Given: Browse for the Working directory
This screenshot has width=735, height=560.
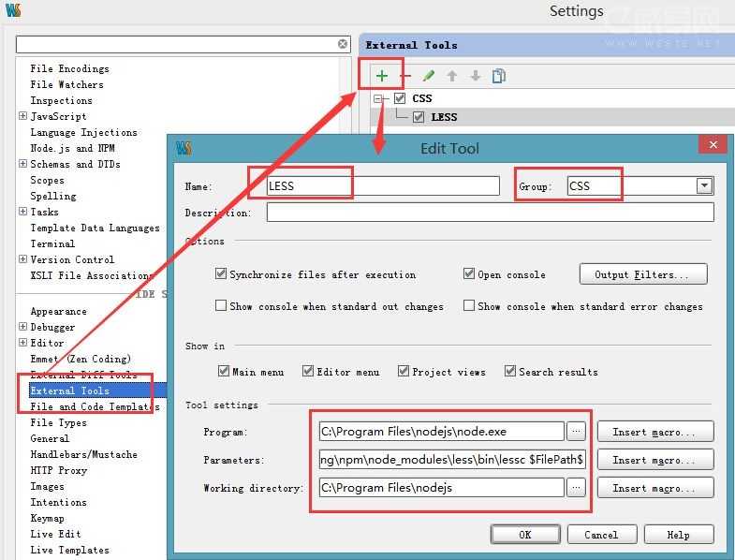Looking at the screenshot, I should coord(576,488).
